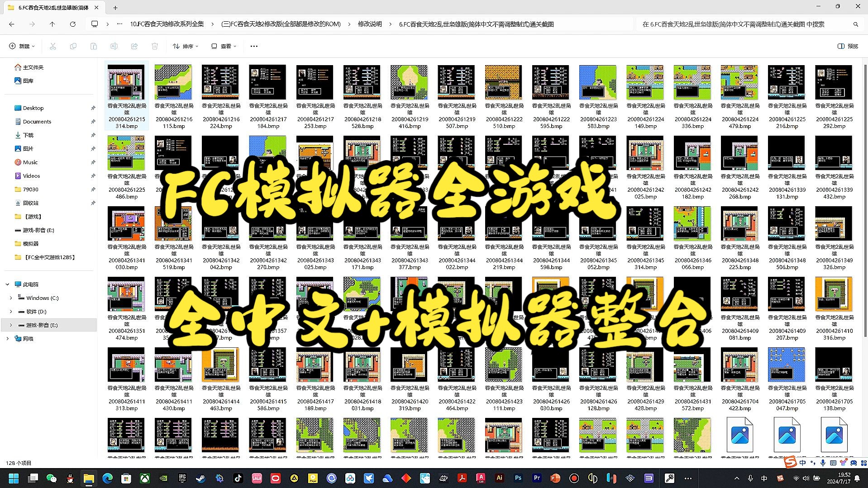Image resolution: width=868 pixels, height=488 pixels.
Task: Toggle pin for Music quick access
Action: 93,162
